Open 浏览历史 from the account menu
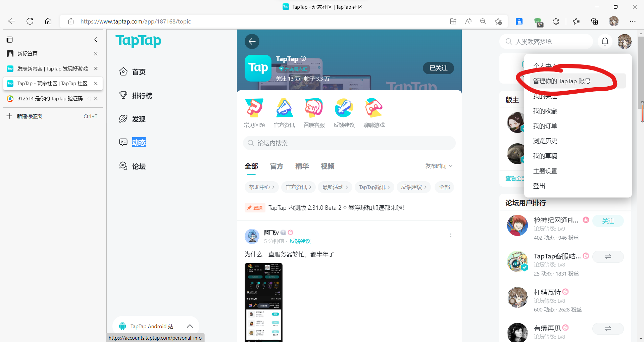 [545, 141]
